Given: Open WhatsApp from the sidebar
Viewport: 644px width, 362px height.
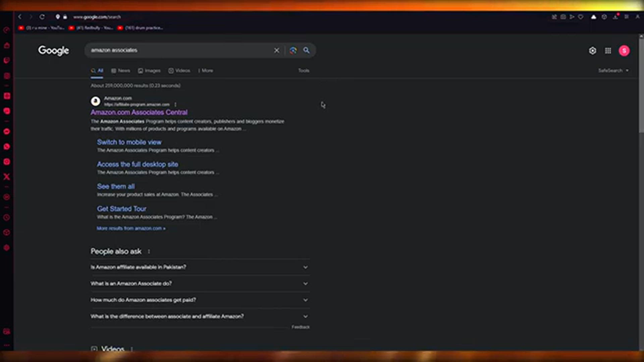Looking at the screenshot, I should tap(6, 146).
